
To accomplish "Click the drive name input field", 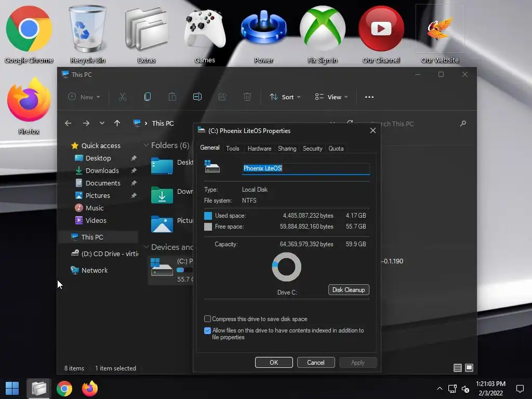I will (x=305, y=169).
